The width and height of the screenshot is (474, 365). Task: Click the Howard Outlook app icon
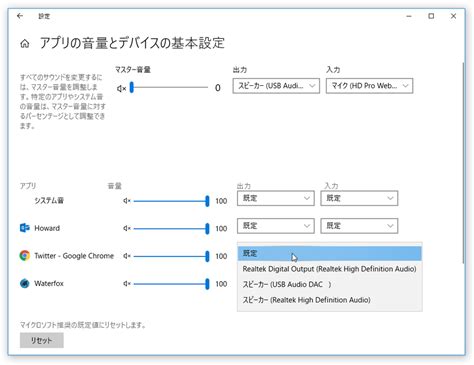pyautogui.click(x=25, y=228)
